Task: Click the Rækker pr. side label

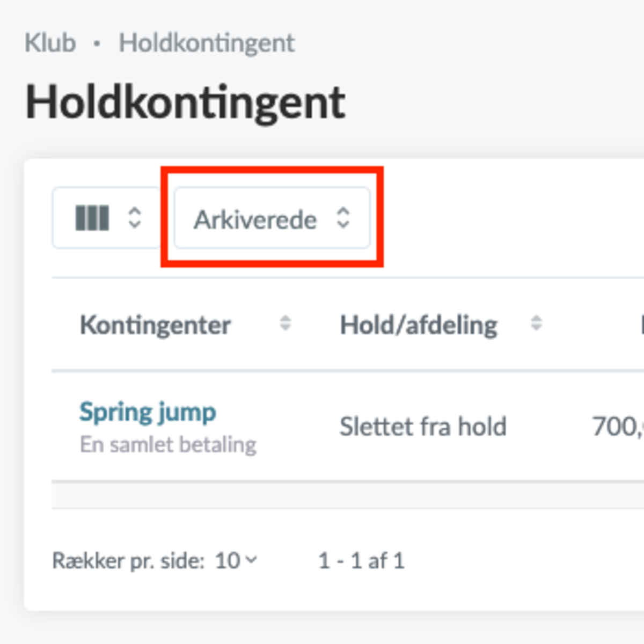Action: [128, 561]
